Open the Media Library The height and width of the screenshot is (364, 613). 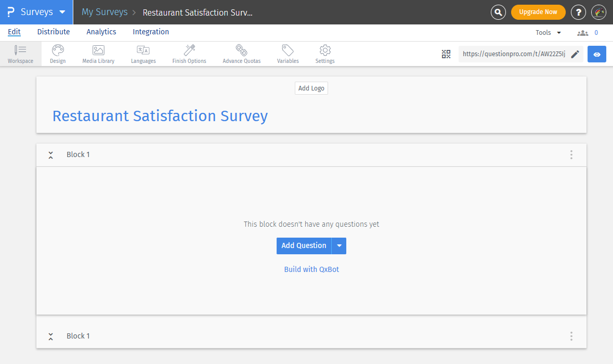98,54
